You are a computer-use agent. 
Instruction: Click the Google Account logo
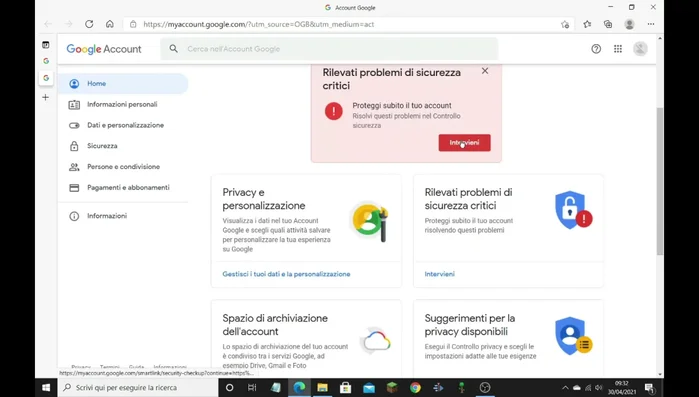point(104,49)
